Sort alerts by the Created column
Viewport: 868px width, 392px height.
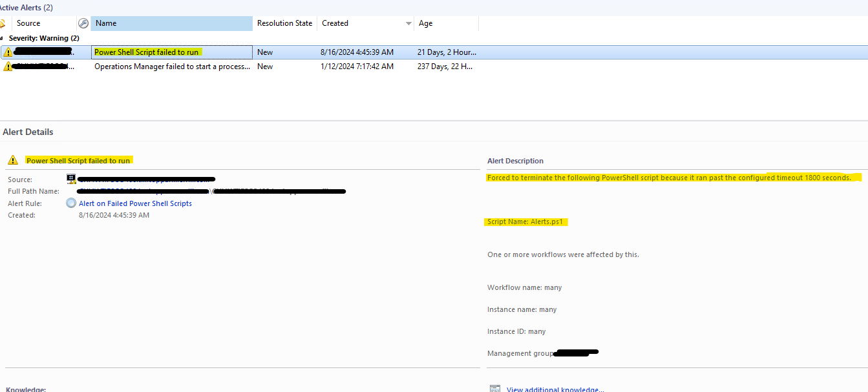[335, 23]
